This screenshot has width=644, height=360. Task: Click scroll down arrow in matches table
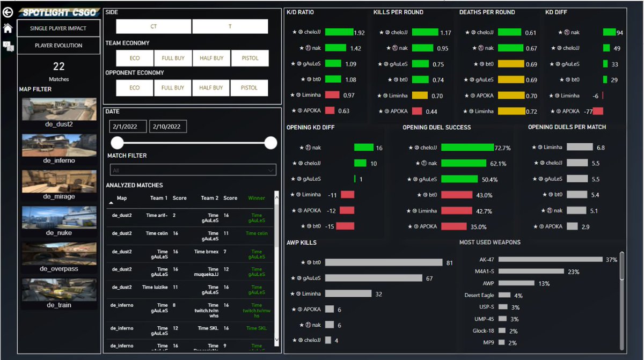click(x=277, y=340)
